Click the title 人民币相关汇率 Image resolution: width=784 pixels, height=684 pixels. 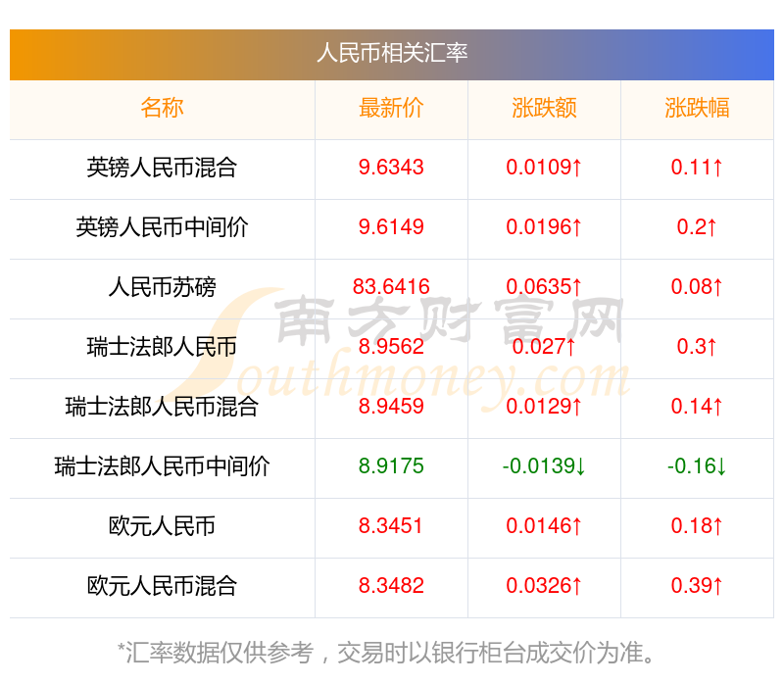pyautogui.click(x=392, y=53)
